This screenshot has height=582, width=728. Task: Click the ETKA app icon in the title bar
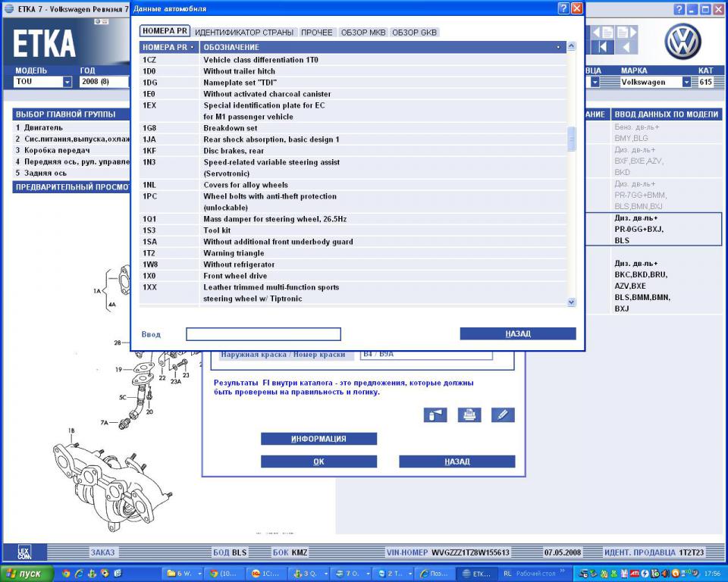click(x=9, y=9)
